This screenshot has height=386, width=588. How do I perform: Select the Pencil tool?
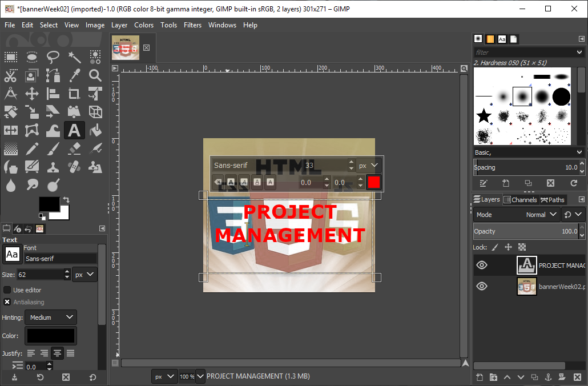coord(32,149)
